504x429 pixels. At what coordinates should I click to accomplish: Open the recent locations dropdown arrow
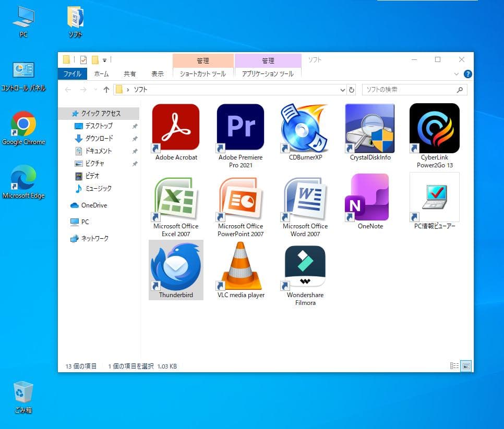(x=95, y=90)
